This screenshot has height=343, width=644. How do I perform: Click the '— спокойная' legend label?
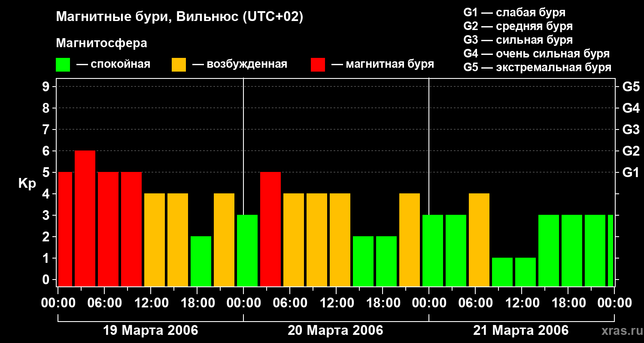coord(113,65)
